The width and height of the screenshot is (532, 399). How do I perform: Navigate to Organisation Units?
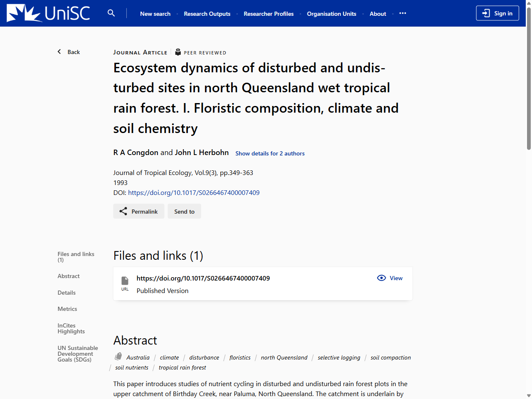(x=331, y=14)
